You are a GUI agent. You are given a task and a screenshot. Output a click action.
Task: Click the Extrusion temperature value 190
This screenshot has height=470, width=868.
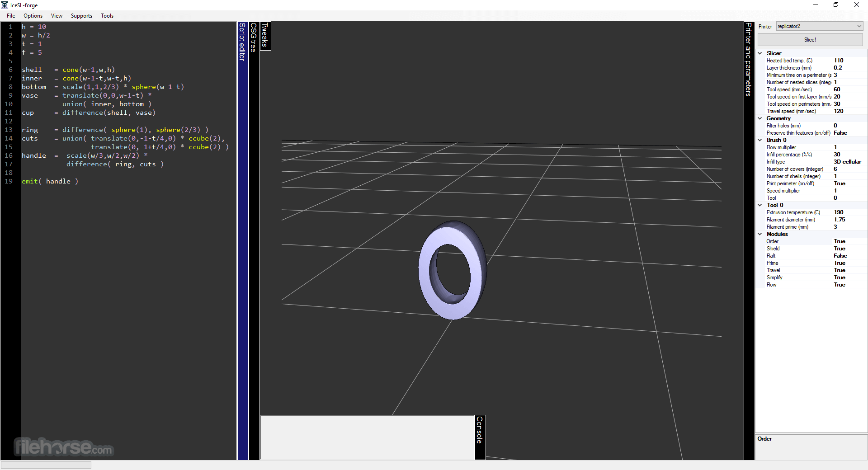pos(839,212)
